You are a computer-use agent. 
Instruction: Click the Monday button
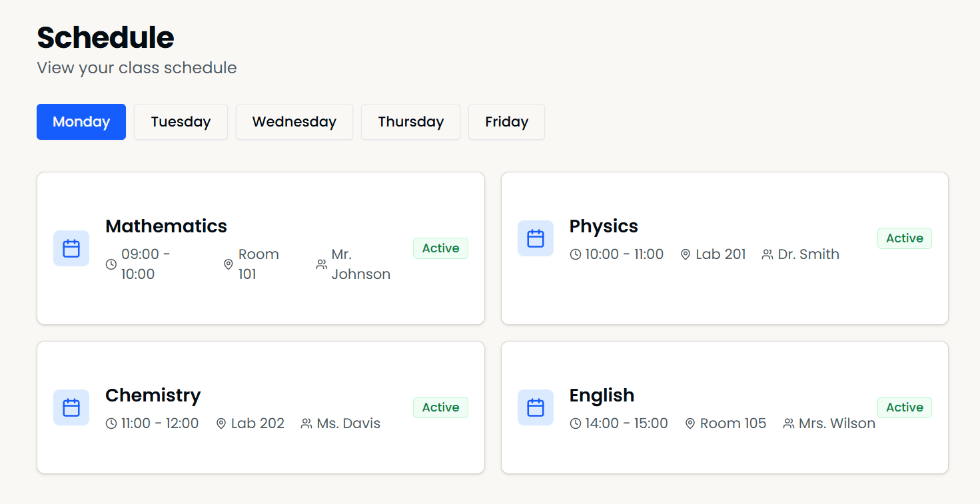point(81,122)
